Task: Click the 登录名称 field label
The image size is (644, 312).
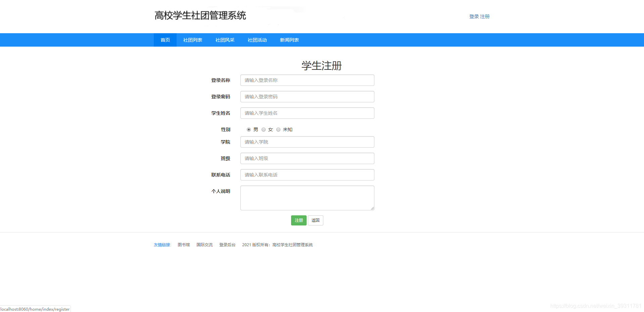Action: (x=221, y=80)
